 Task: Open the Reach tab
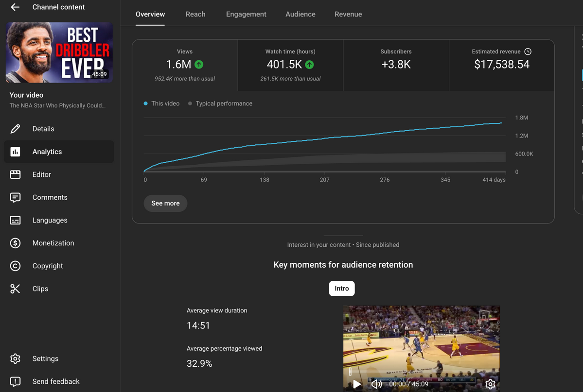pyautogui.click(x=195, y=14)
